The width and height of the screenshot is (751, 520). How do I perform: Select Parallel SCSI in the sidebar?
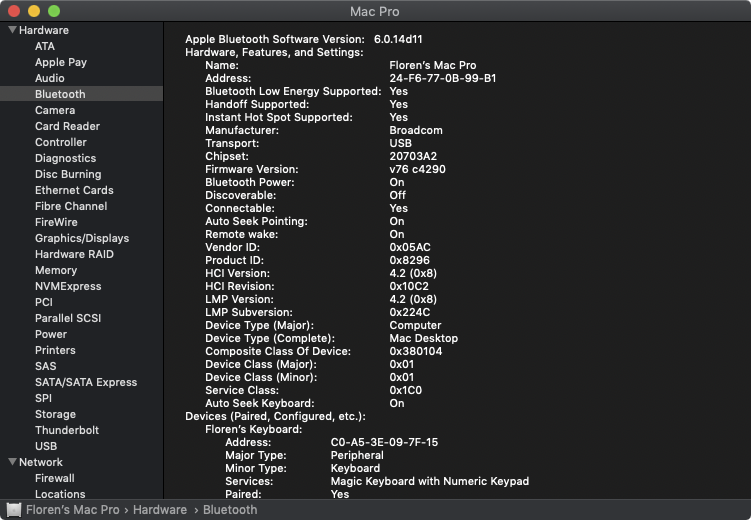(68, 318)
